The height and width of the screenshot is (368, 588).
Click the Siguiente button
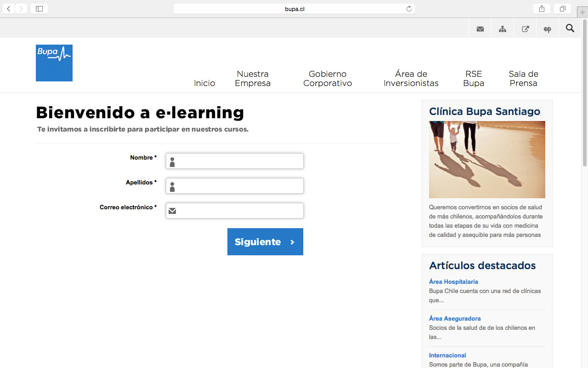click(265, 241)
